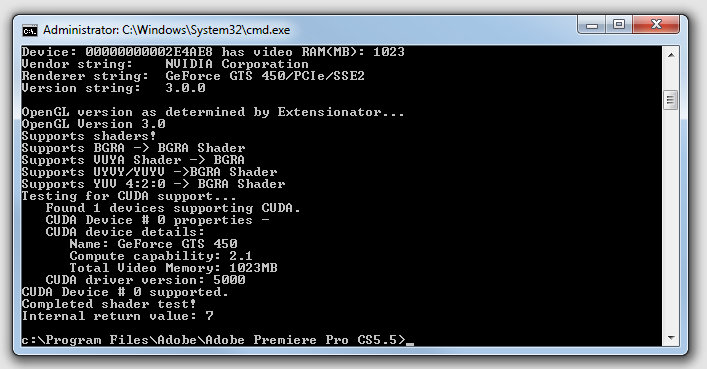Click the 'Internal return value: 7' line
The image size is (707, 369).
point(117,316)
